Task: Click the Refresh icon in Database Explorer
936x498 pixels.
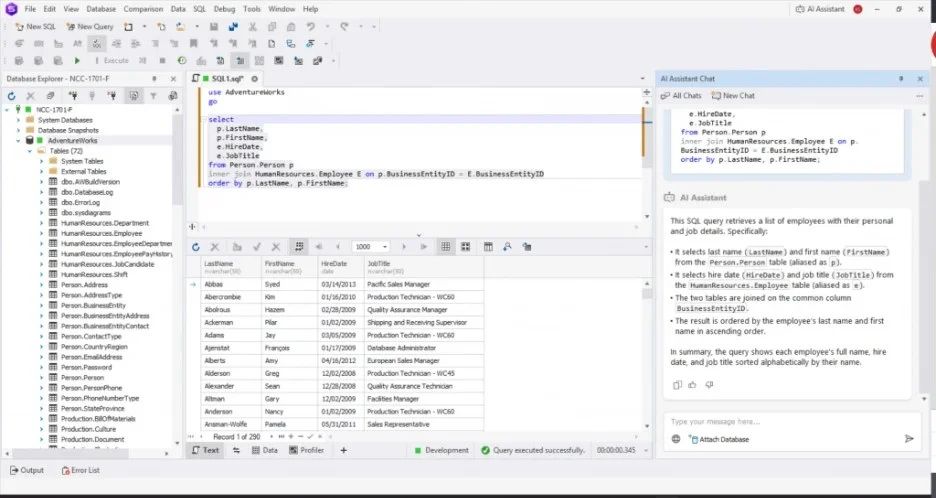Action: point(11,96)
